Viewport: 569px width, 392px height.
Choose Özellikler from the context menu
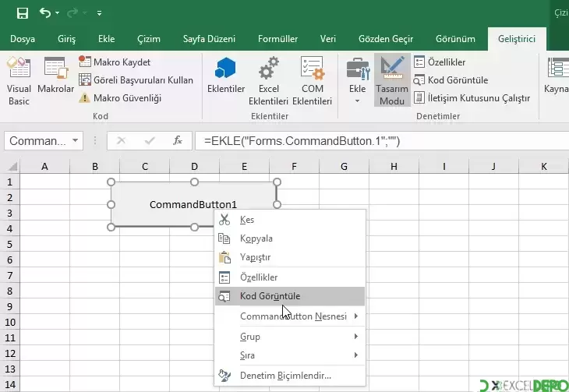tap(290, 277)
